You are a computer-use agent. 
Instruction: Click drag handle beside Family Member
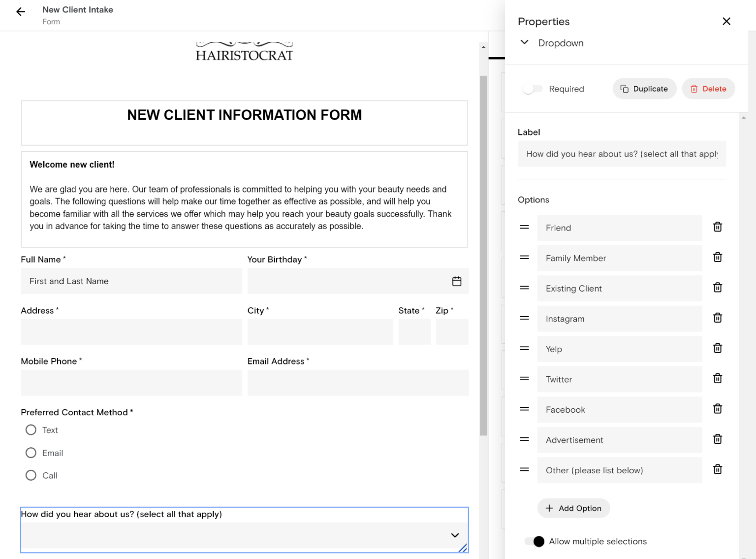click(525, 257)
